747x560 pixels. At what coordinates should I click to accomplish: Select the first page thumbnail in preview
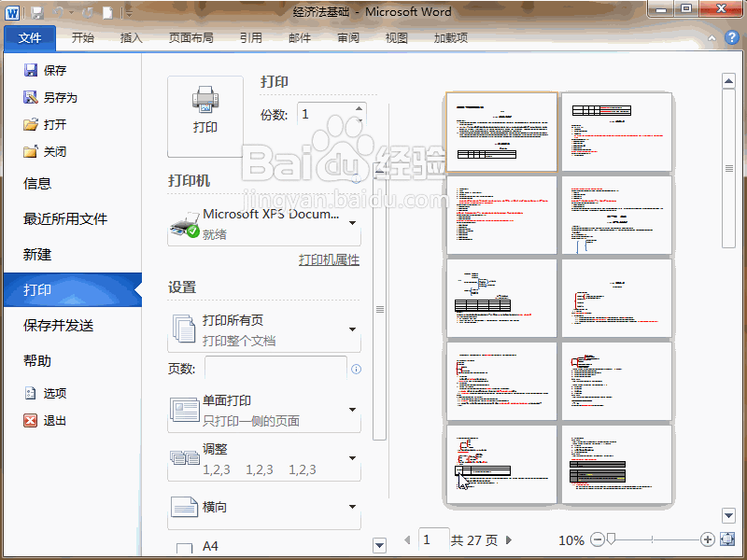[501, 132]
